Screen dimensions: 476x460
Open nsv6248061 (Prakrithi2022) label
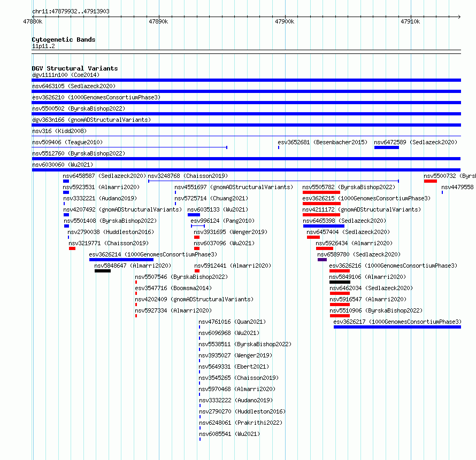241,423
